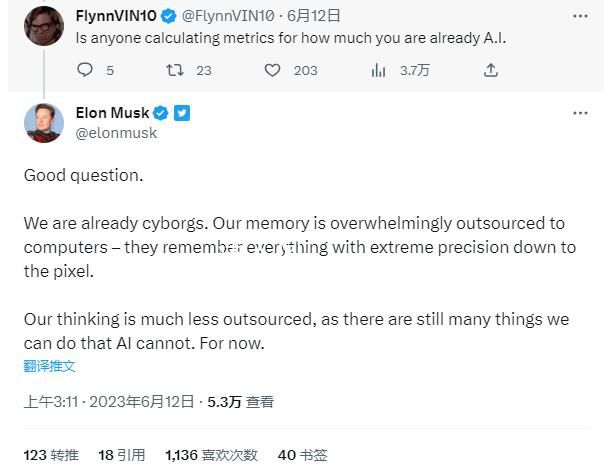Screen dimensions: 608x474
Task: Open more options menu on FlynnVIN10's tweet
Action: click(580, 16)
